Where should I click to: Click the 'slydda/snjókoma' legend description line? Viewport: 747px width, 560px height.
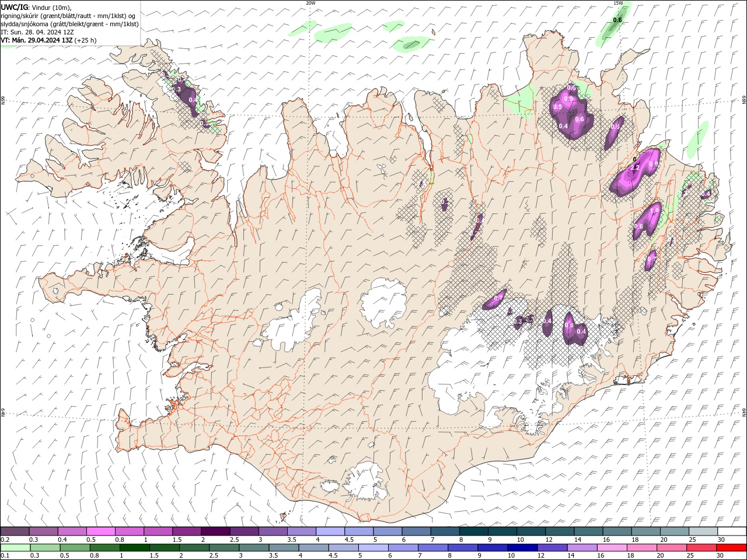click(70, 24)
